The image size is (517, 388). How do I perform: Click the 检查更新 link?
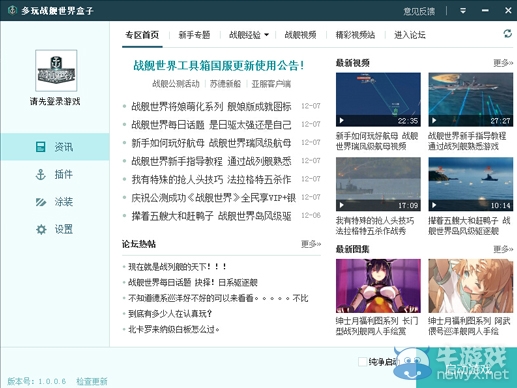click(x=92, y=381)
